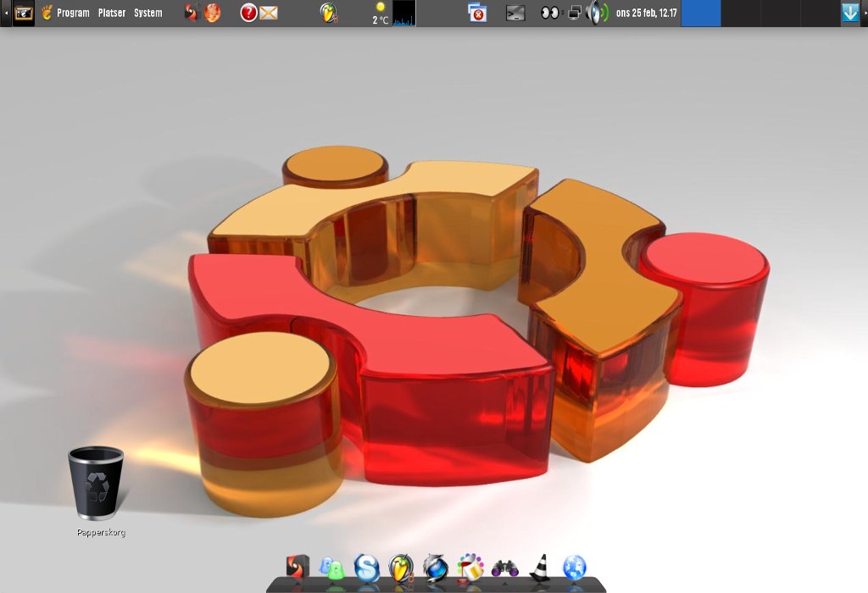Viewport: 868px width, 593px height.
Task: Launch Skype from the dock
Action: pyautogui.click(x=366, y=568)
